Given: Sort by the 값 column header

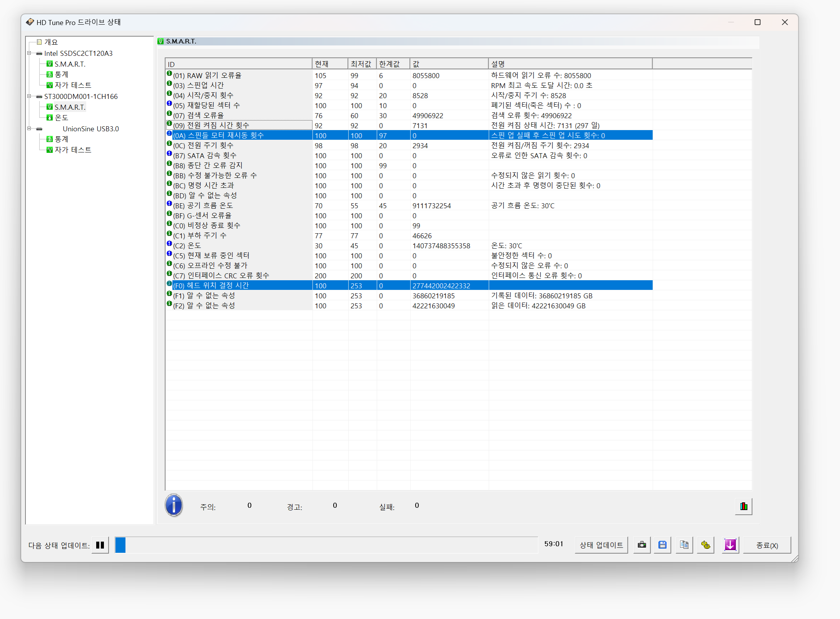Looking at the screenshot, I should coord(449,64).
